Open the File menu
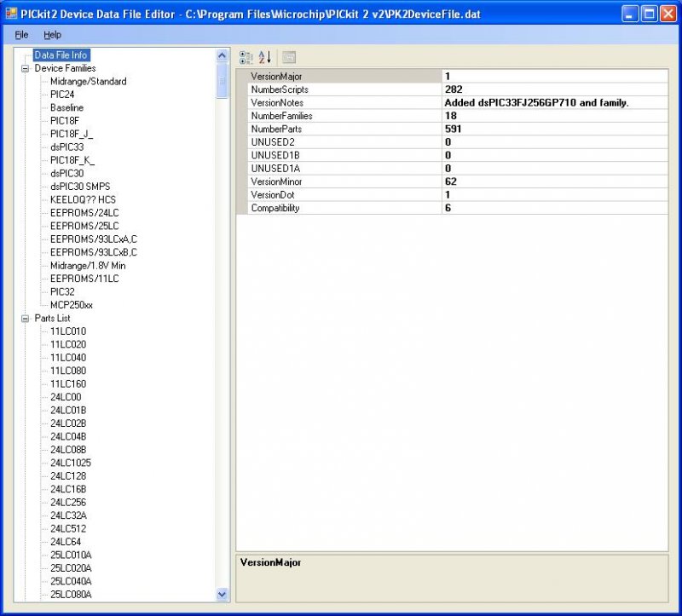682x616 pixels. (x=21, y=35)
